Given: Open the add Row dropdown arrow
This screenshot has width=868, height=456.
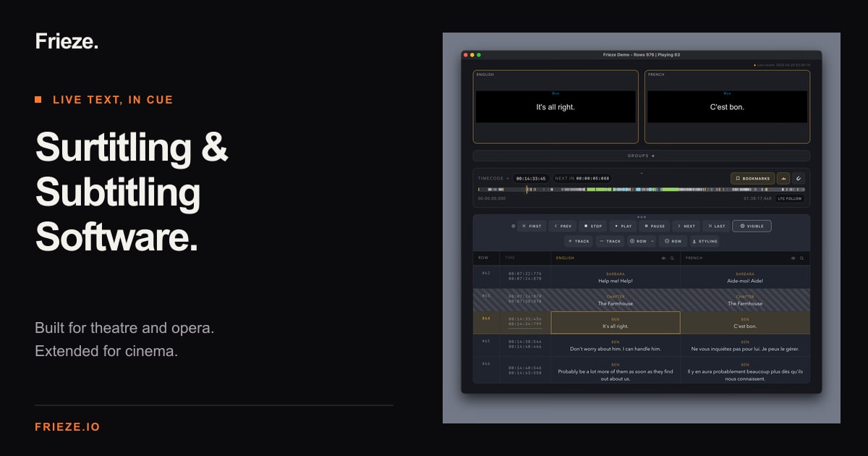Looking at the screenshot, I should click(x=652, y=241).
